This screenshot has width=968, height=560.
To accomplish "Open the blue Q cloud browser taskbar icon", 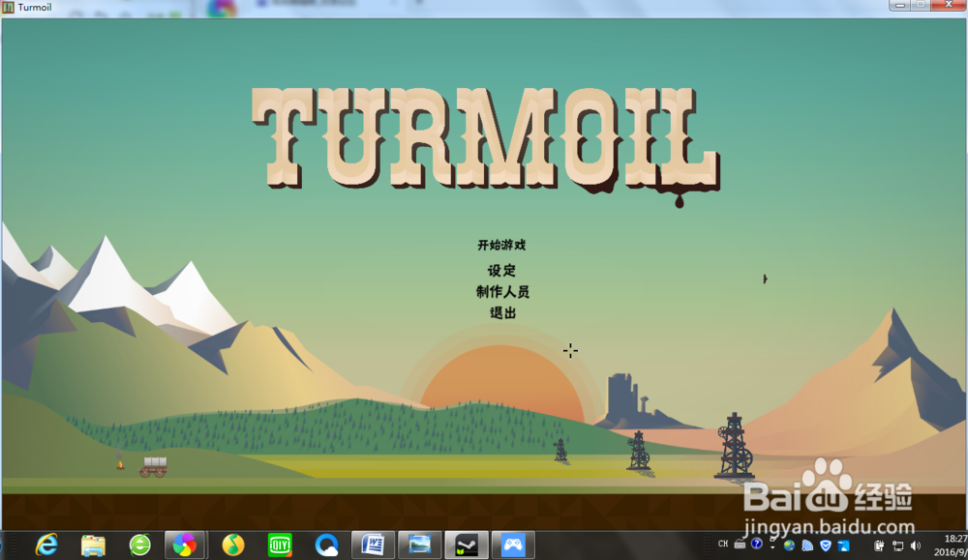I will coord(326,545).
